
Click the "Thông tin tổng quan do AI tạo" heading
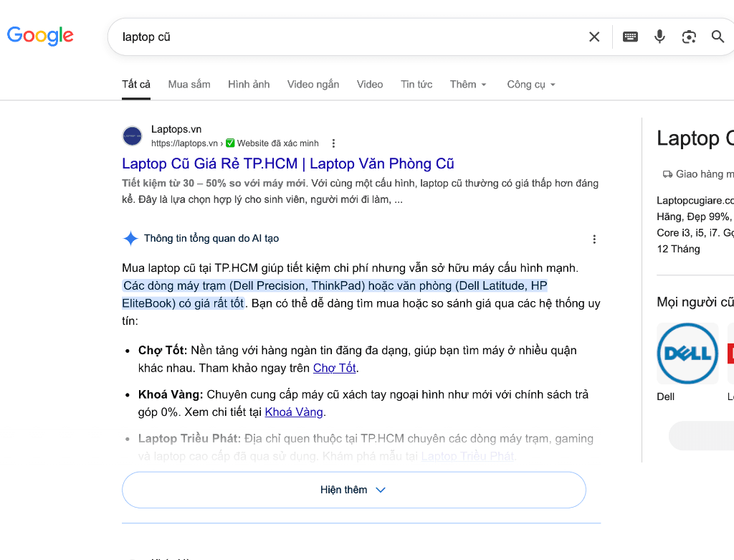[x=211, y=238]
